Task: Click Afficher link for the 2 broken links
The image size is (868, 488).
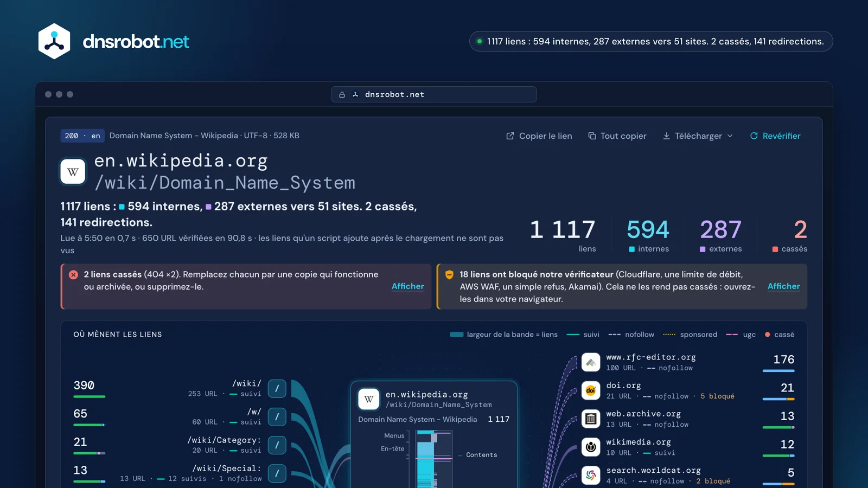Action: (x=408, y=286)
